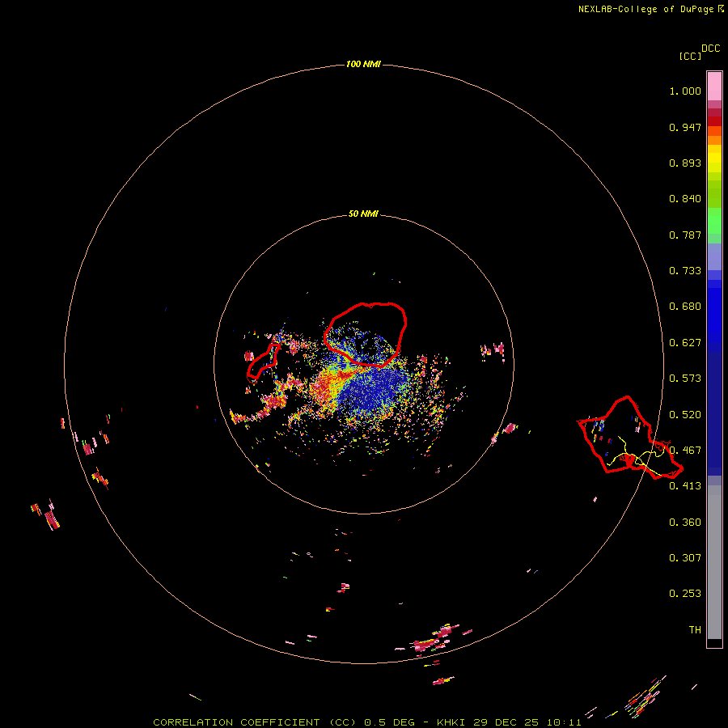Select the 0.787 legend value
Screen dimensions: 728x728
tap(685, 235)
